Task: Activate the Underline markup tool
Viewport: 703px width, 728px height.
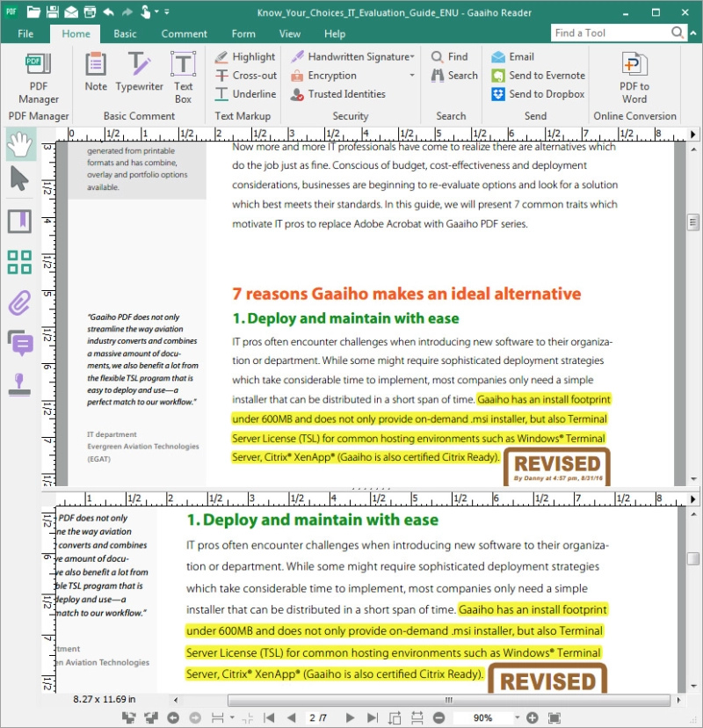Action: coord(245,94)
